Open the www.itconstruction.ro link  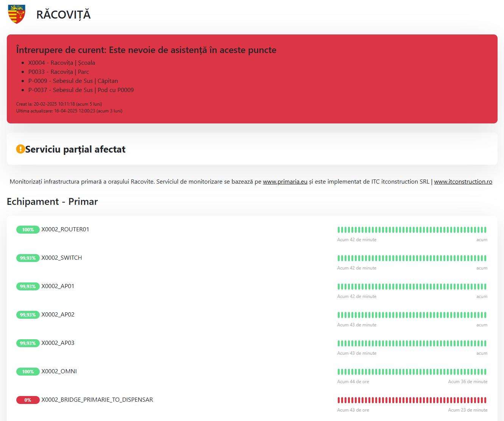coord(463,182)
